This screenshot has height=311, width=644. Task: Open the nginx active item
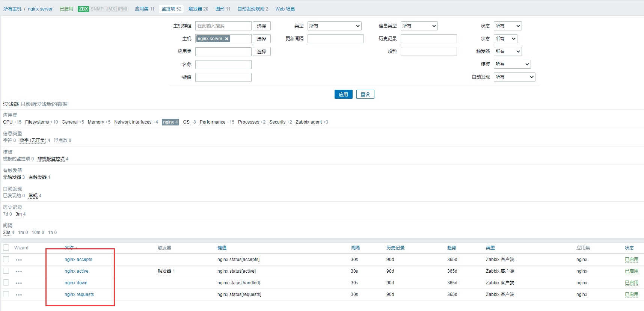[77, 271]
